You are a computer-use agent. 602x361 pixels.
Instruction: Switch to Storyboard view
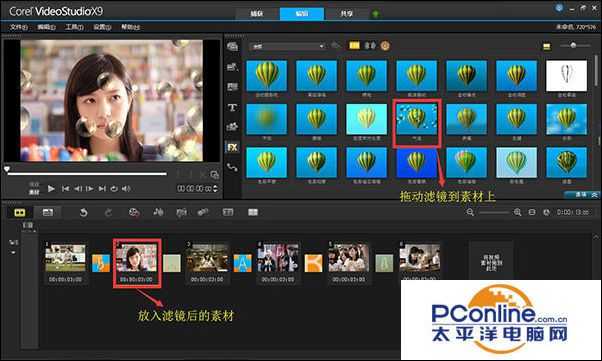point(20,212)
